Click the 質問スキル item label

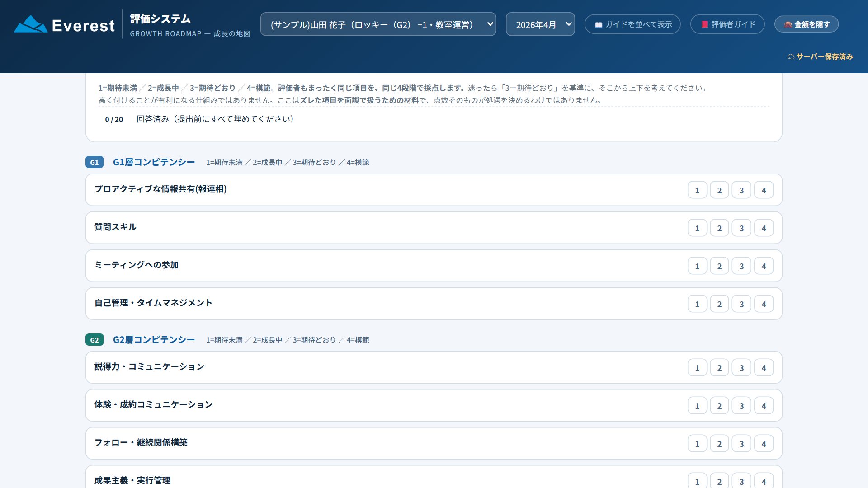coord(115,227)
